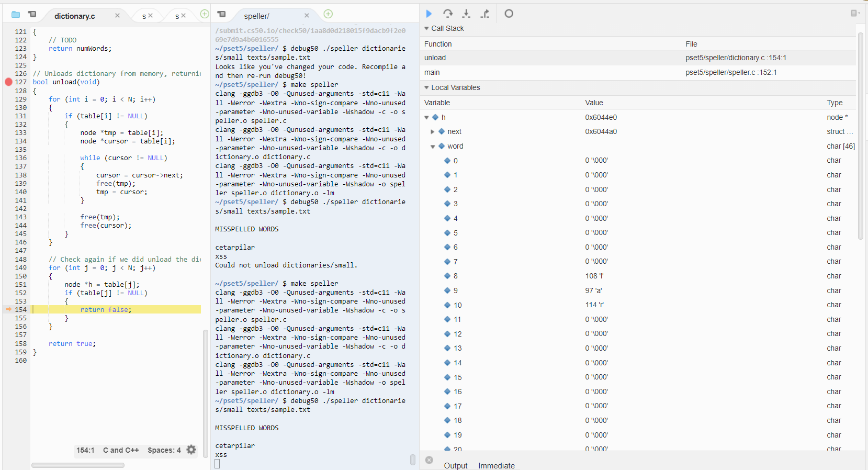Click the editor horizontal scrollbar

78,465
